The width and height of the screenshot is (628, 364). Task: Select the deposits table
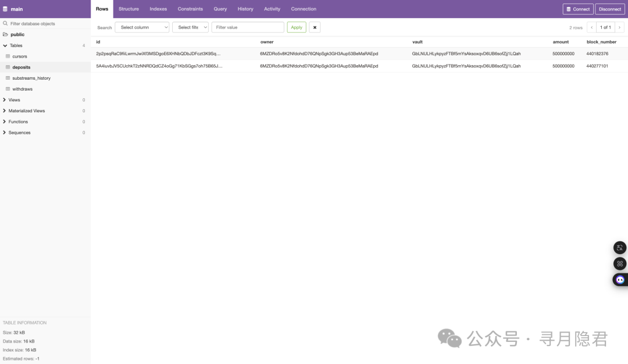22,67
